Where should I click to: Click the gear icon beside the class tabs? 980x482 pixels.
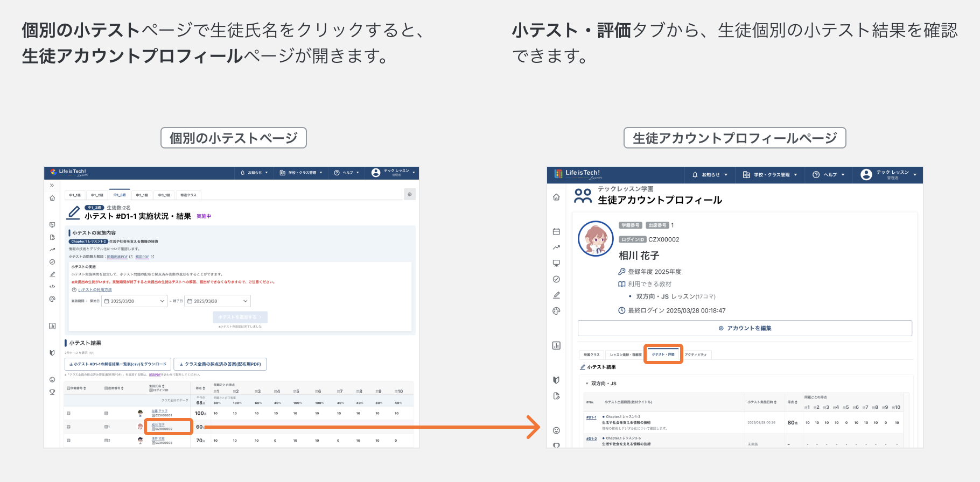tap(410, 194)
